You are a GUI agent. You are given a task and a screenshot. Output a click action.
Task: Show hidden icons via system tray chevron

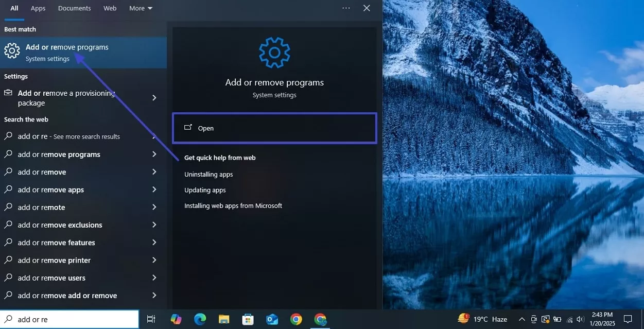(x=521, y=319)
